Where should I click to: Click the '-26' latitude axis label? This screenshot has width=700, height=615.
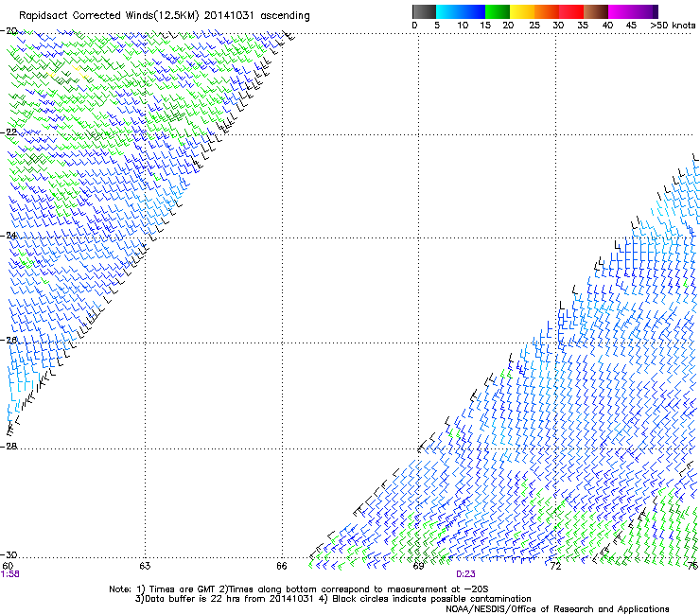9,341
